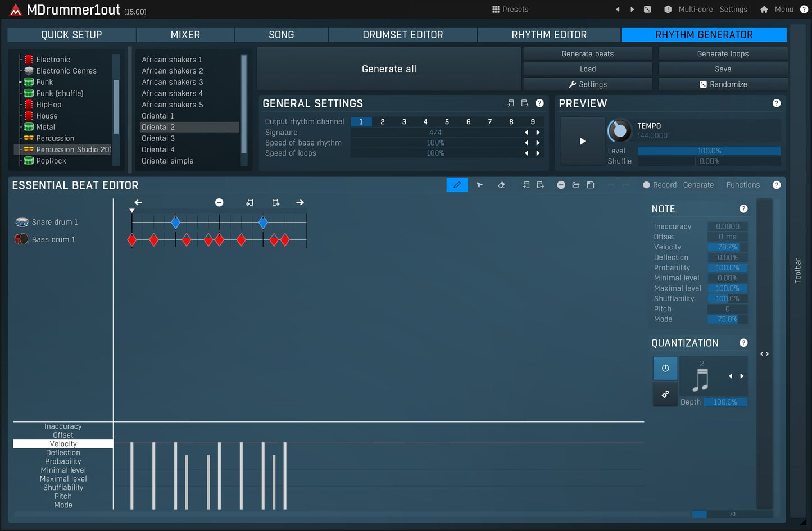Image resolution: width=812 pixels, height=531 pixels.
Task: Select the Oriental 4 rhythm preset
Action: (159, 149)
